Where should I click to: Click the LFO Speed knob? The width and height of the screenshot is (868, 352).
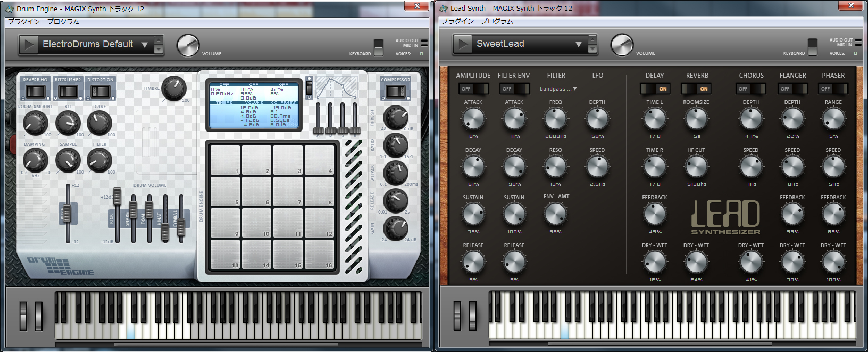597,167
